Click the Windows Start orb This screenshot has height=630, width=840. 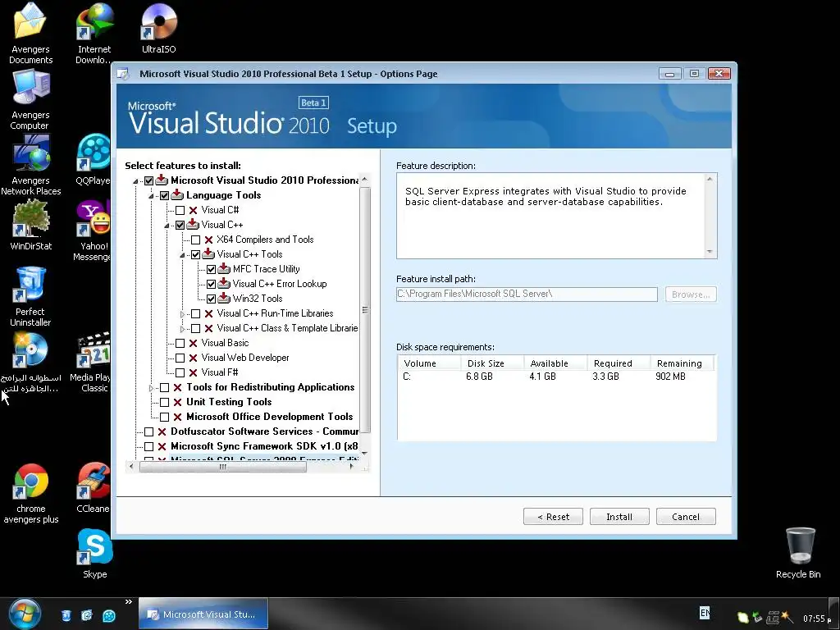(x=25, y=614)
